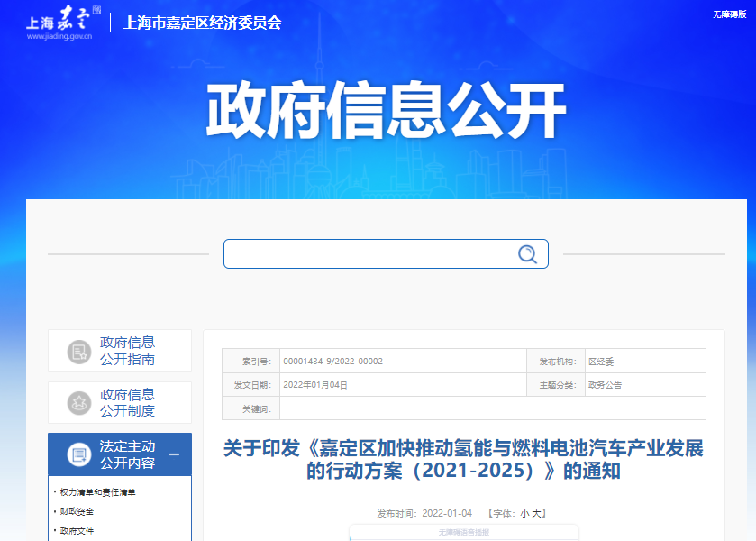This screenshot has height=541, width=756.
Task: Open the 政府信息公开指南 panel
Action: click(126, 352)
